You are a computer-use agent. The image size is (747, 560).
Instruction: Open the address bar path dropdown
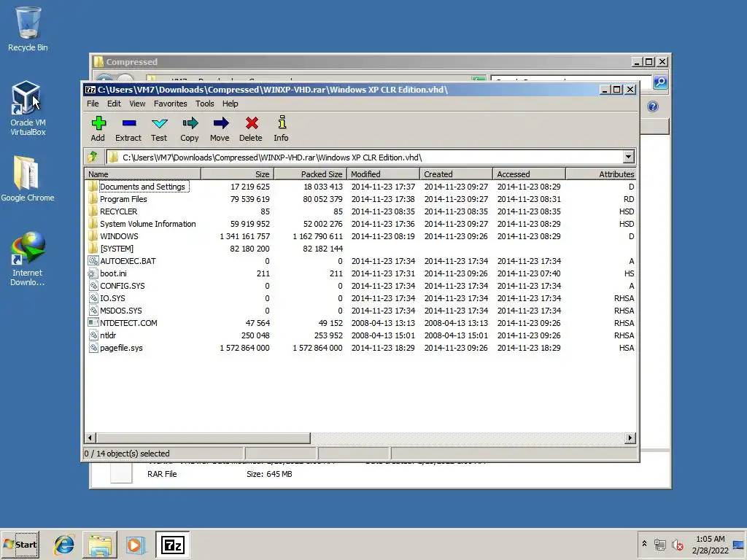point(628,157)
